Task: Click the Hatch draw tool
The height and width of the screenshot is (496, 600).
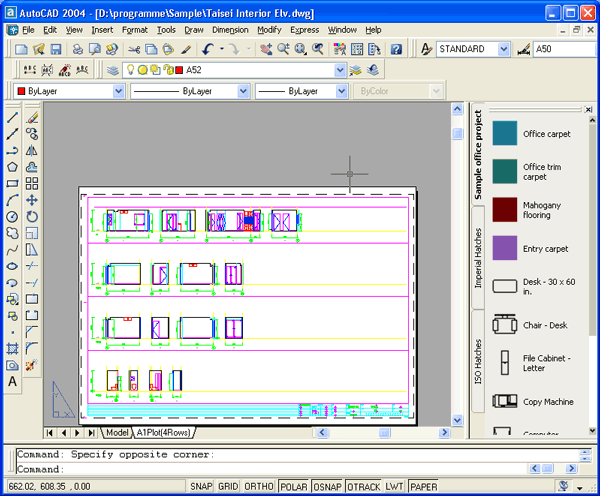Action: [12, 348]
